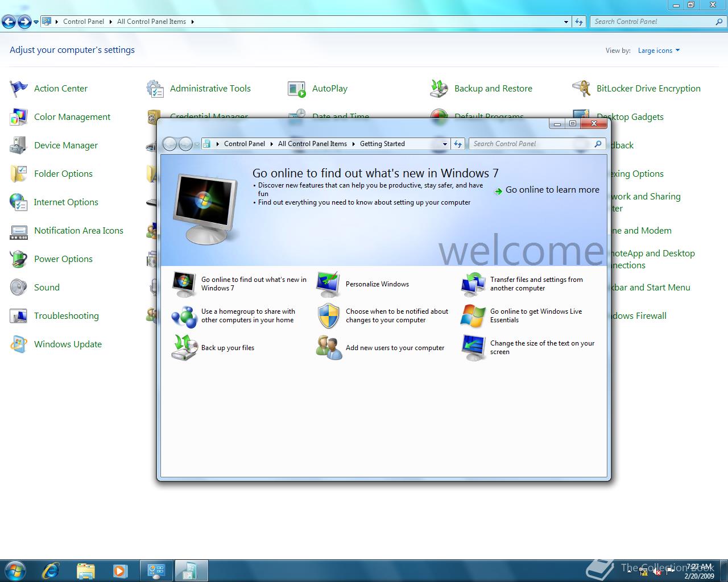Click the shield icon for change notifications
The image size is (728, 582).
coord(329,316)
